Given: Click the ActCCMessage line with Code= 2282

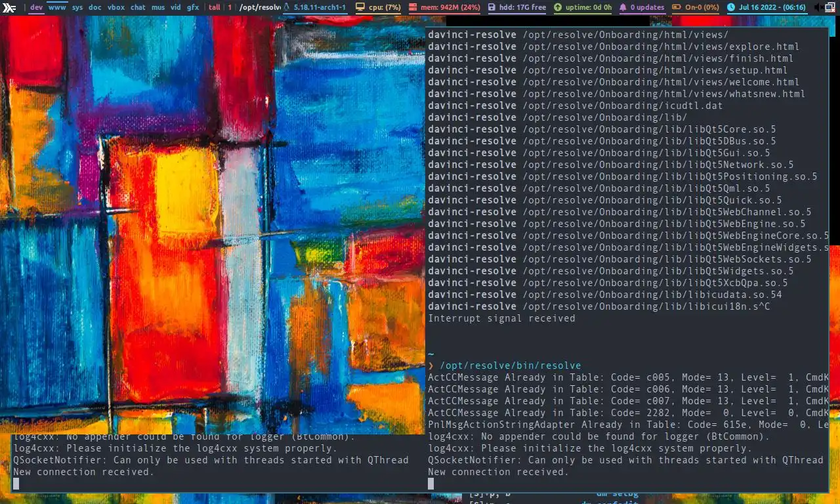Looking at the screenshot, I should tap(628, 413).
